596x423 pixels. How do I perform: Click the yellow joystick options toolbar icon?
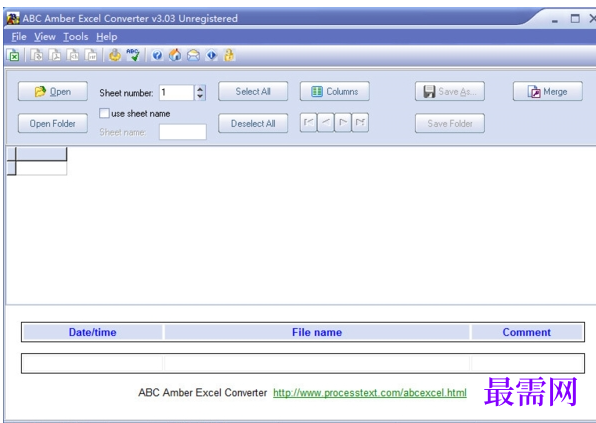(114, 55)
